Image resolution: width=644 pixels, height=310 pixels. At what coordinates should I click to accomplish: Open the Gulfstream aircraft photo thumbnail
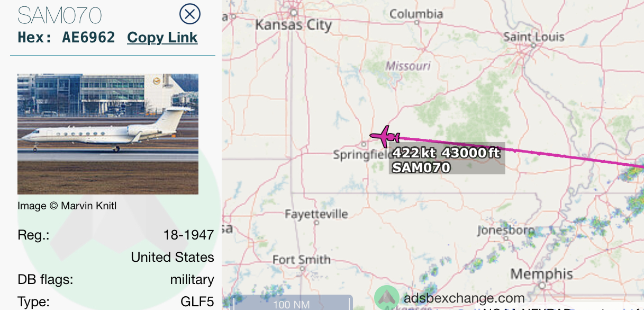108,134
